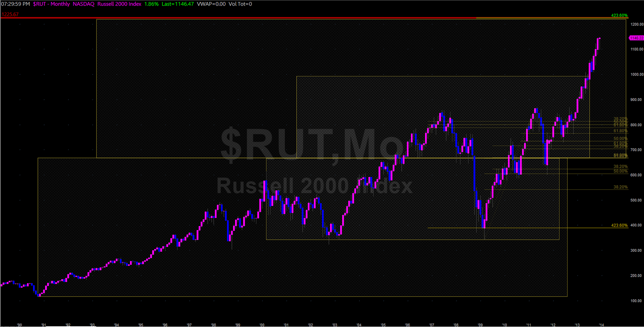Click the 400.00 price axis label
644x327 pixels.
pyautogui.click(x=637, y=225)
